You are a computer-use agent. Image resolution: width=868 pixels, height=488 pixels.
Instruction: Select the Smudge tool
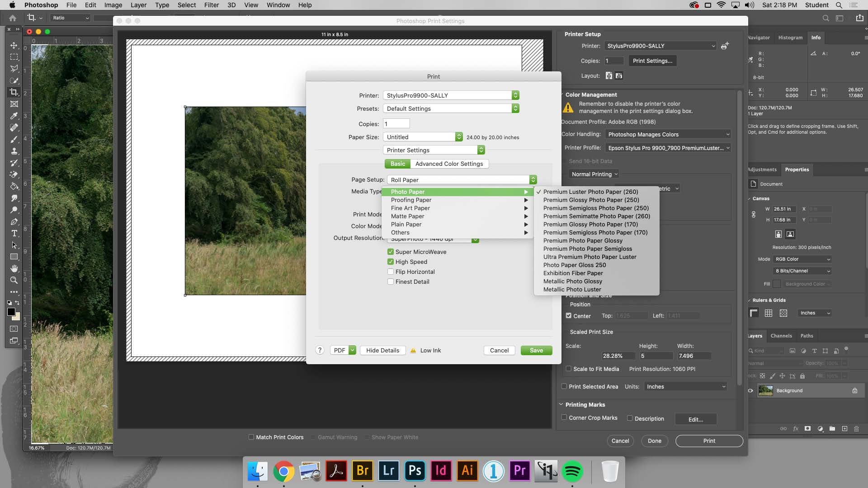coord(14,198)
